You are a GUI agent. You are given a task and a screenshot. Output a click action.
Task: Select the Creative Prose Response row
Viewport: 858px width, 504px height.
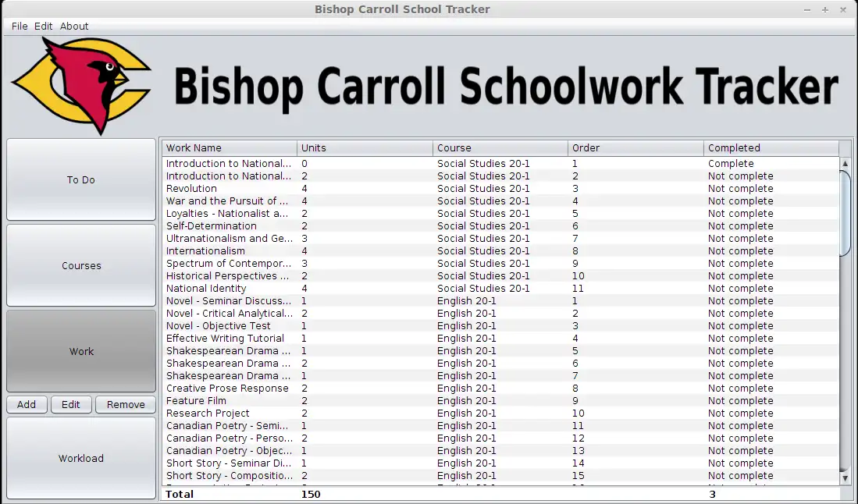tap(500, 389)
